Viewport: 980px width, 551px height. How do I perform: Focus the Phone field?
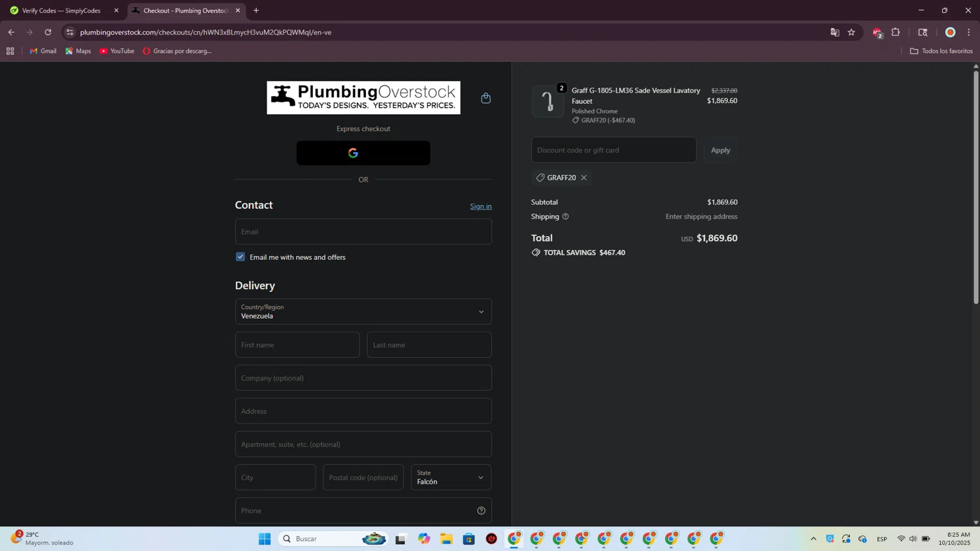363,511
